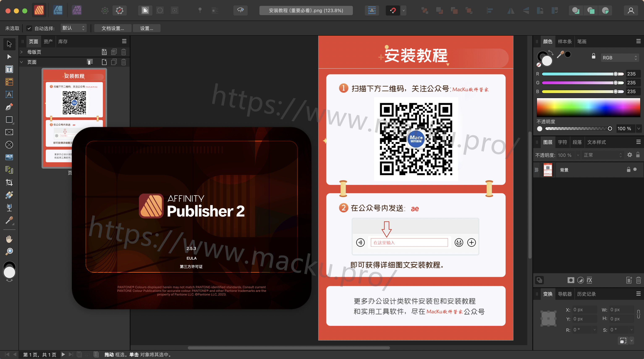Select the Zoom magnifier tool
Viewport: 644px width, 359px height.
pyautogui.click(x=9, y=251)
